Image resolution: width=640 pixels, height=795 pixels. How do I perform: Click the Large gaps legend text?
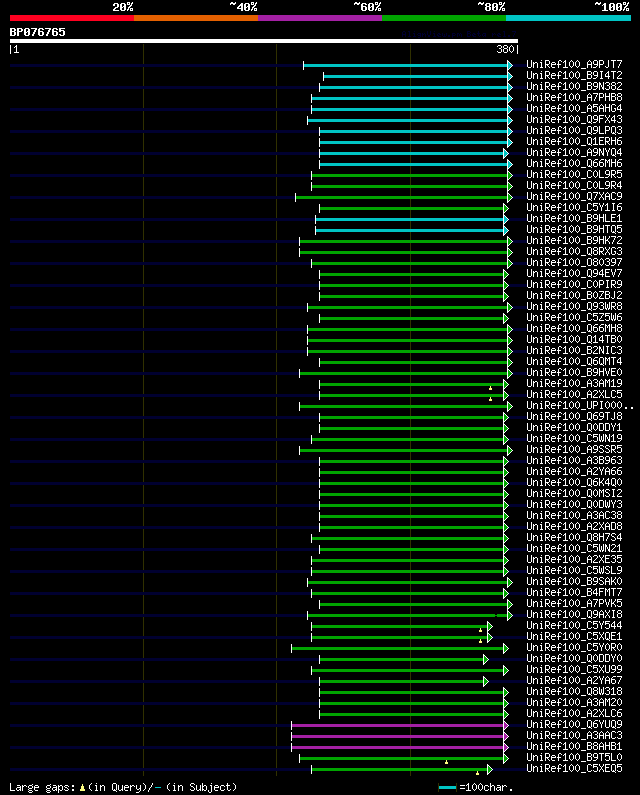pyautogui.click(x=123, y=787)
